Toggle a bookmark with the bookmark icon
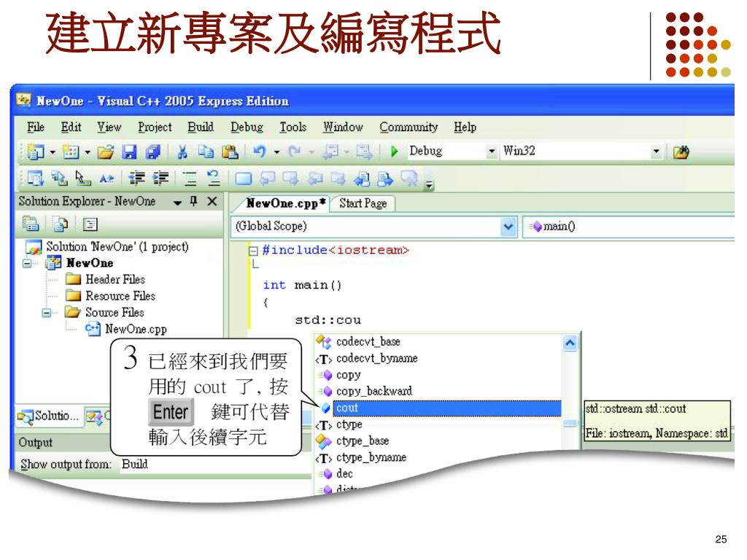The image size is (747, 560). 244,179
